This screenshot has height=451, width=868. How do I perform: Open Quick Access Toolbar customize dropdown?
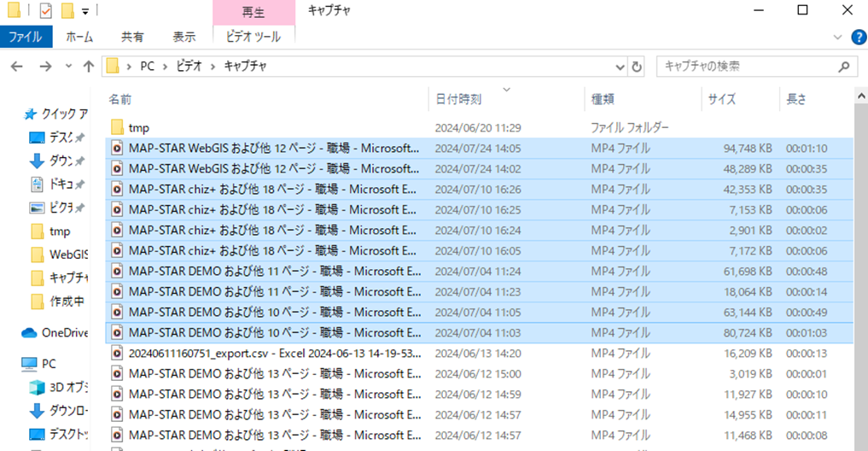(85, 11)
